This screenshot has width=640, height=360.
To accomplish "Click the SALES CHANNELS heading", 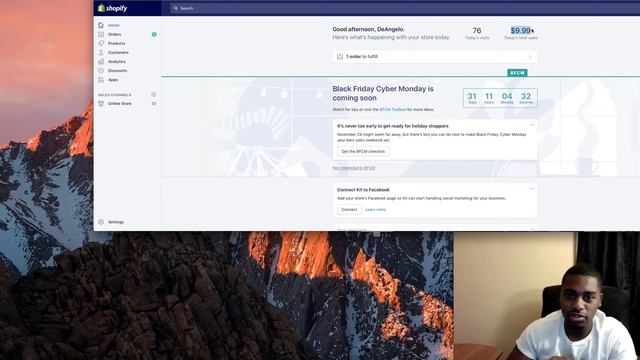I will (115, 95).
